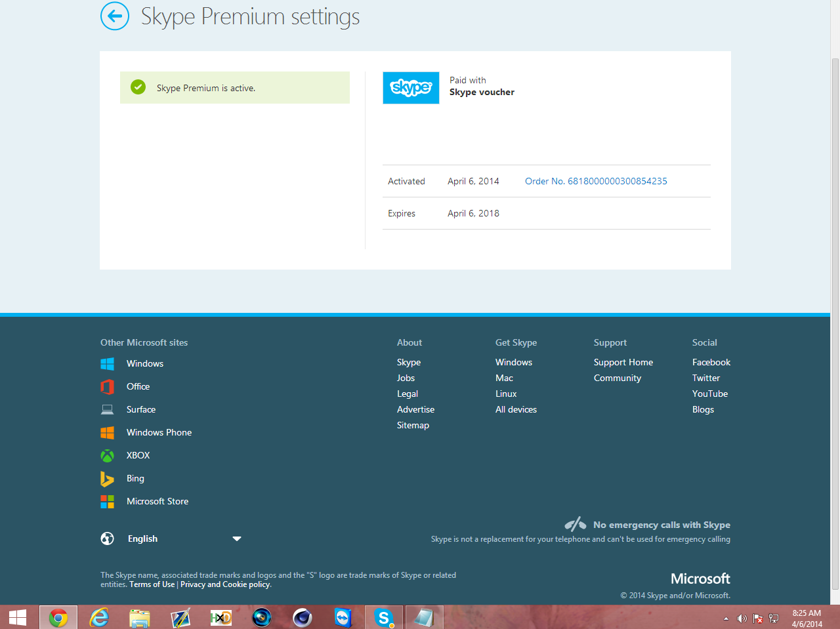Go back using the circled arrow icon
Image resolution: width=840 pixels, height=629 pixels.
point(115,16)
